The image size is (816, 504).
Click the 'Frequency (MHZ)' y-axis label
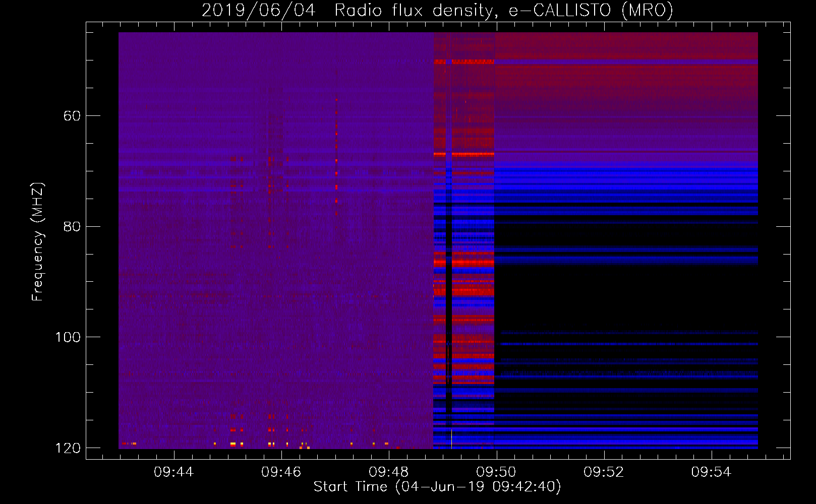(38, 242)
